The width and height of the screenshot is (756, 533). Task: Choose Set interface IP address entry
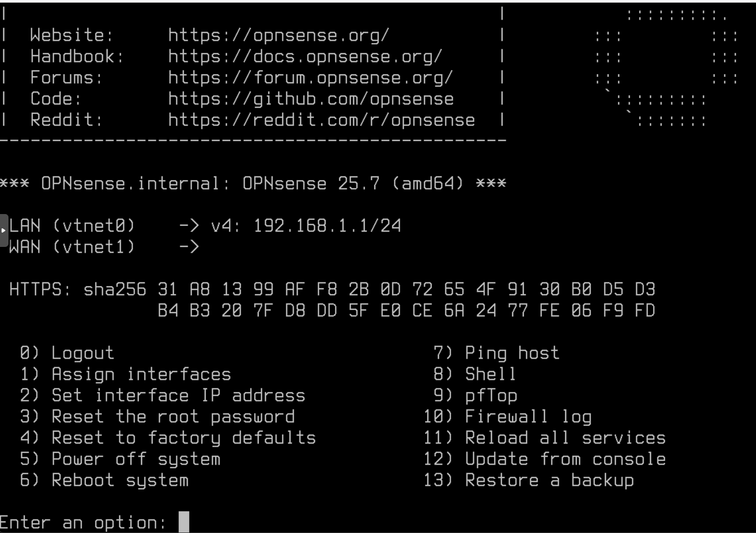pos(178,396)
